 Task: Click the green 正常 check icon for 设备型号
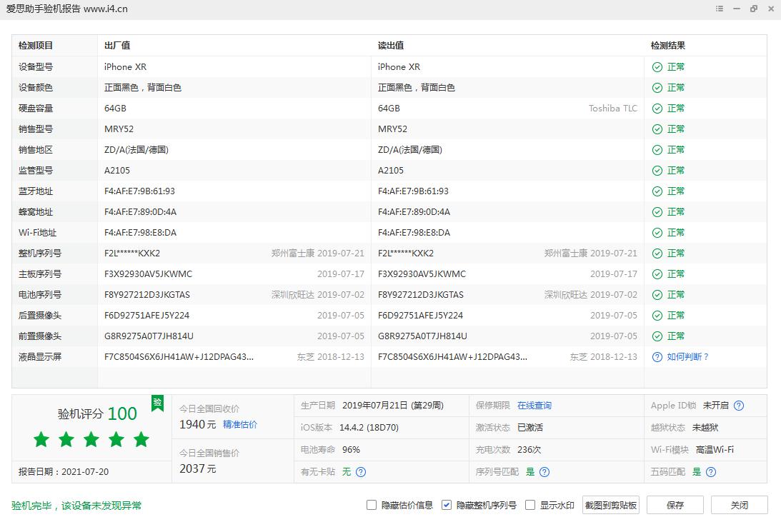(657, 66)
